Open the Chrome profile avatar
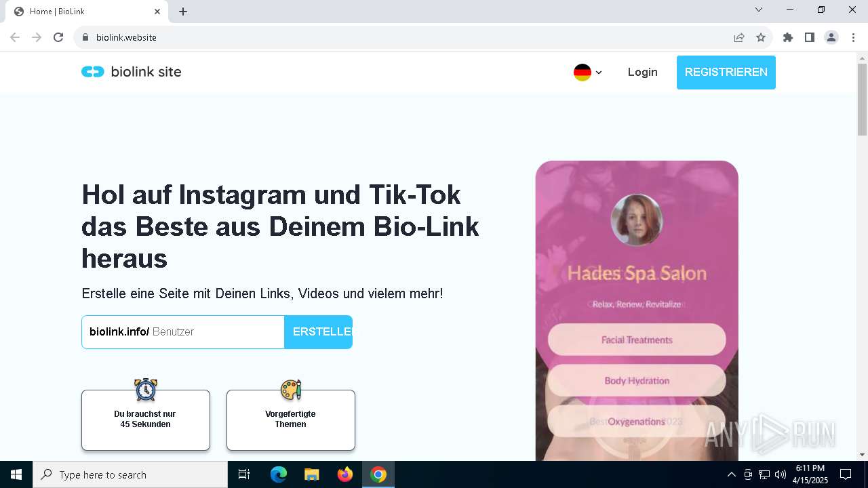 point(831,37)
